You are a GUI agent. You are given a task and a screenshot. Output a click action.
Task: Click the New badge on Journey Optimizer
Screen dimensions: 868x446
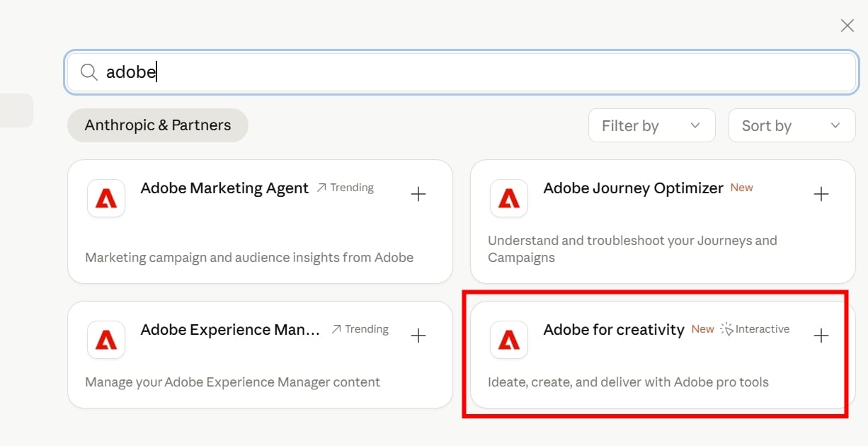tap(741, 188)
